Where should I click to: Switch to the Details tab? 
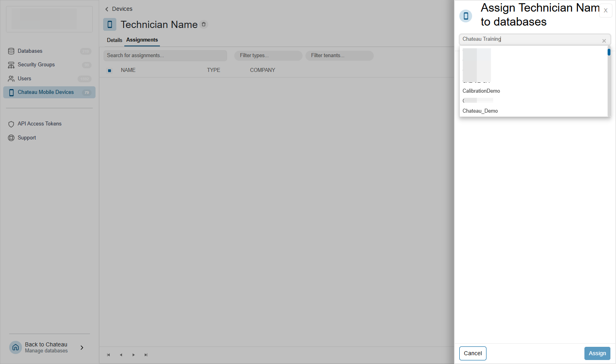[115, 40]
